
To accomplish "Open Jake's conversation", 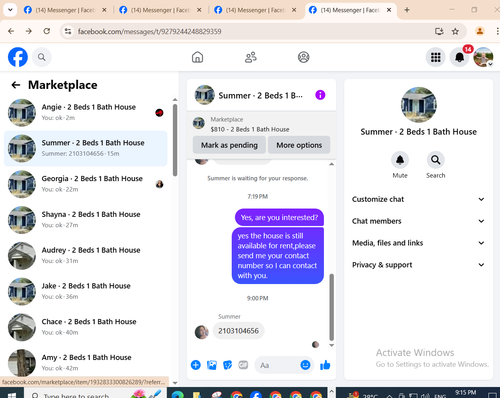I will pyautogui.click(x=85, y=291).
